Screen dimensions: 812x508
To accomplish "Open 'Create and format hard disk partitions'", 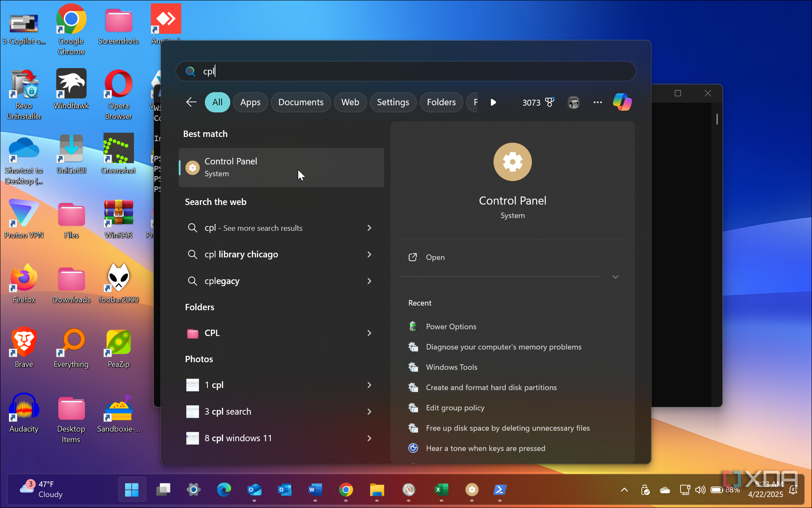I will (491, 388).
